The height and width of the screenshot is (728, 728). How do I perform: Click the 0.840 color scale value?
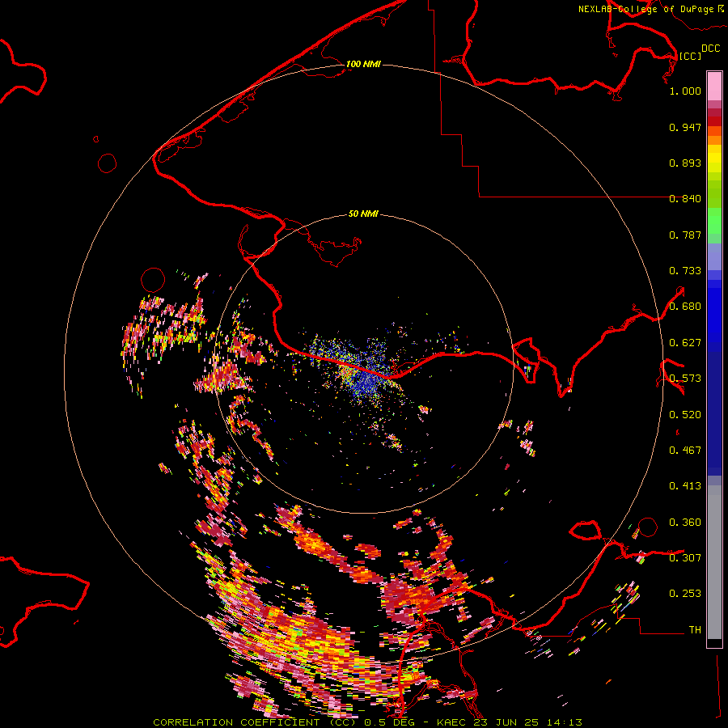[685, 199]
